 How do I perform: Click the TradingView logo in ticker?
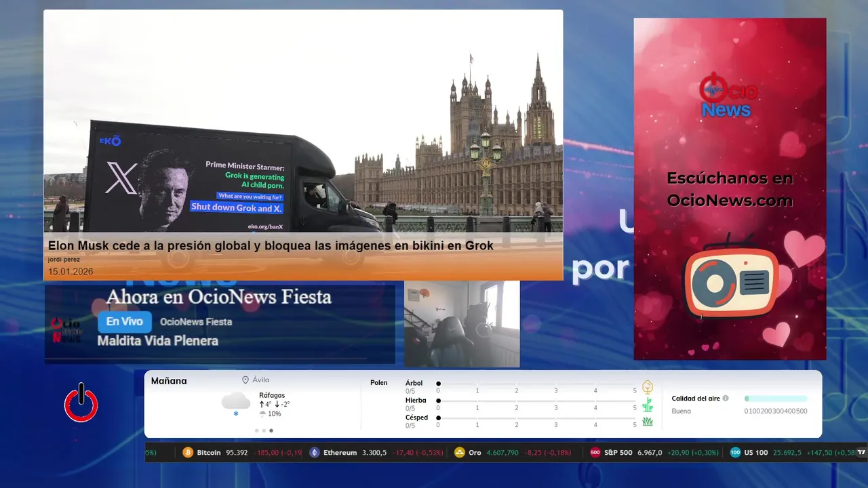[861, 452]
